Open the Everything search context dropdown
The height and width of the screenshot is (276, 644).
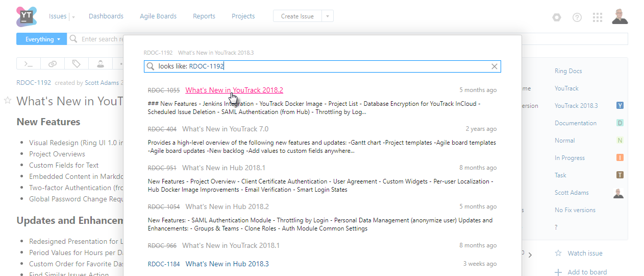point(43,39)
